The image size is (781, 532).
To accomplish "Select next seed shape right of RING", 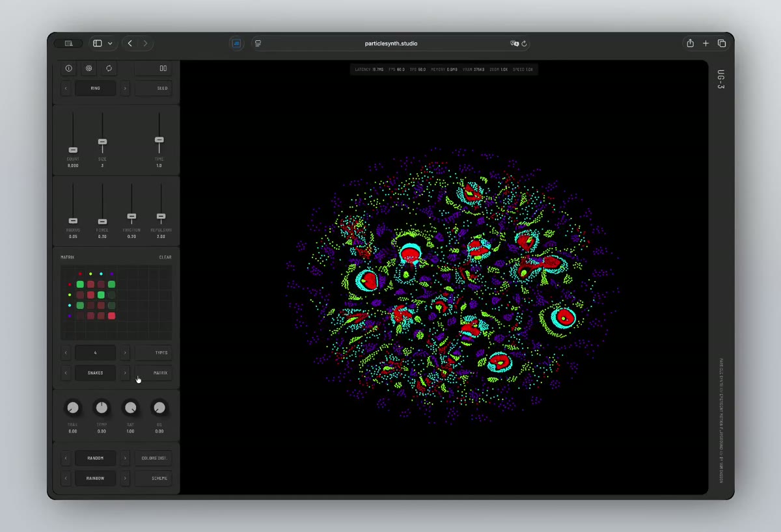I will point(125,88).
